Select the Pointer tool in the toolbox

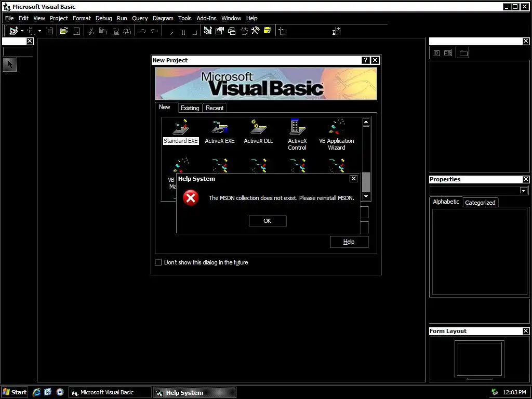(10, 64)
